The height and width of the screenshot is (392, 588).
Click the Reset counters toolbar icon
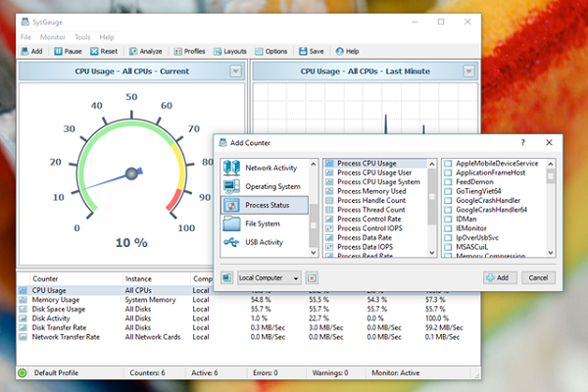(x=95, y=51)
